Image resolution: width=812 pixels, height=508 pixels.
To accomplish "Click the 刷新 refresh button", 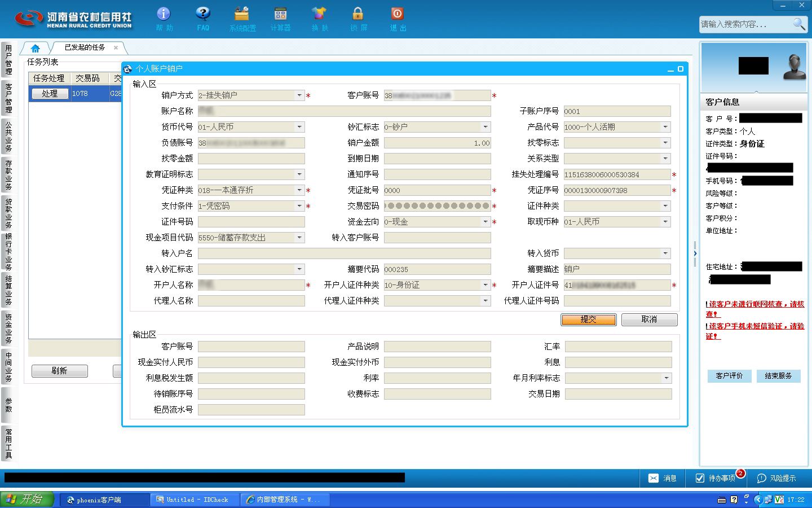I will click(59, 371).
